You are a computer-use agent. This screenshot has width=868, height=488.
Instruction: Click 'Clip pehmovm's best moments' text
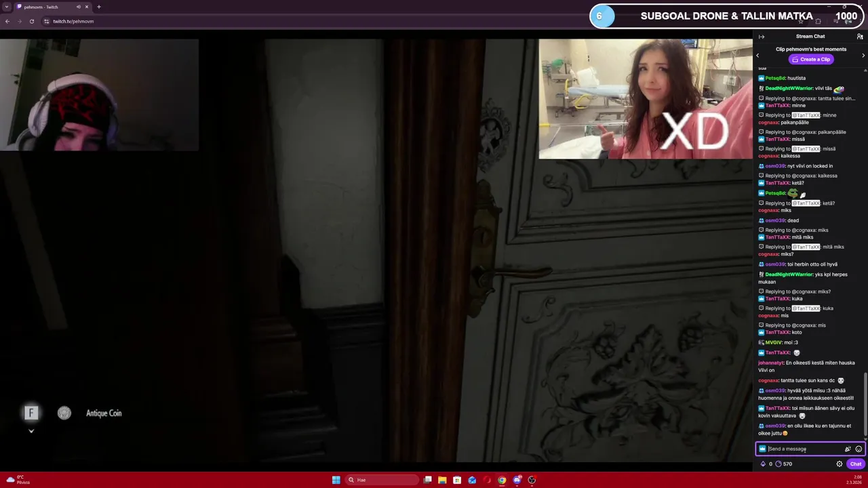tap(811, 49)
